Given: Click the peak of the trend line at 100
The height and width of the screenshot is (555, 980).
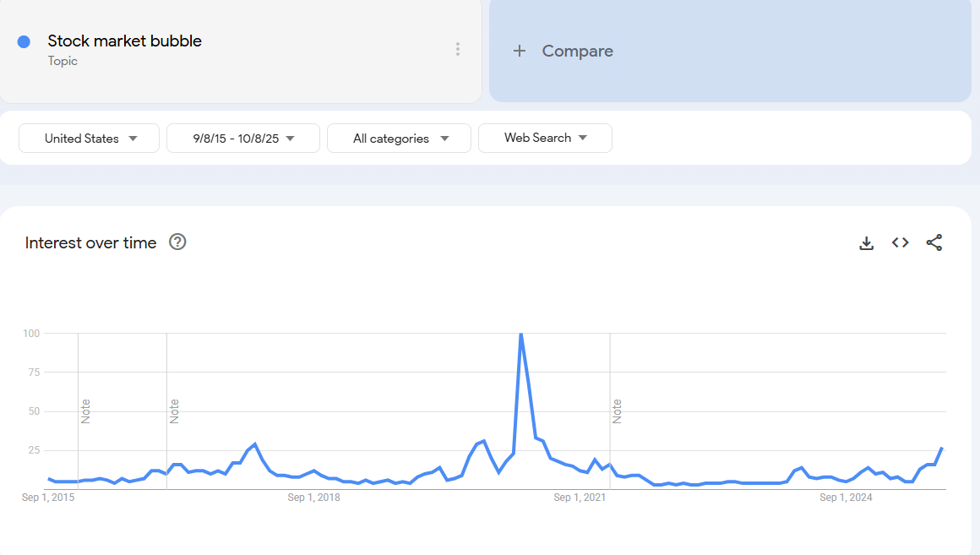Looking at the screenshot, I should click(520, 335).
